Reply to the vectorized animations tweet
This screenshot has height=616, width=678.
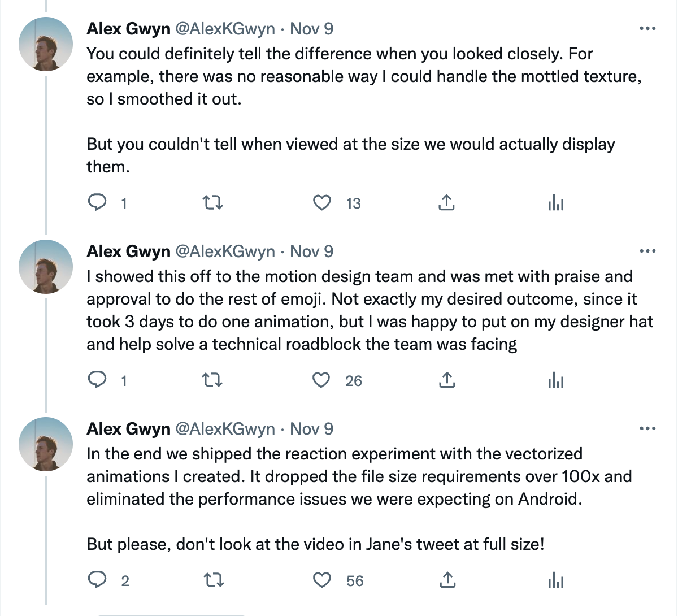pyautogui.click(x=98, y=580)
